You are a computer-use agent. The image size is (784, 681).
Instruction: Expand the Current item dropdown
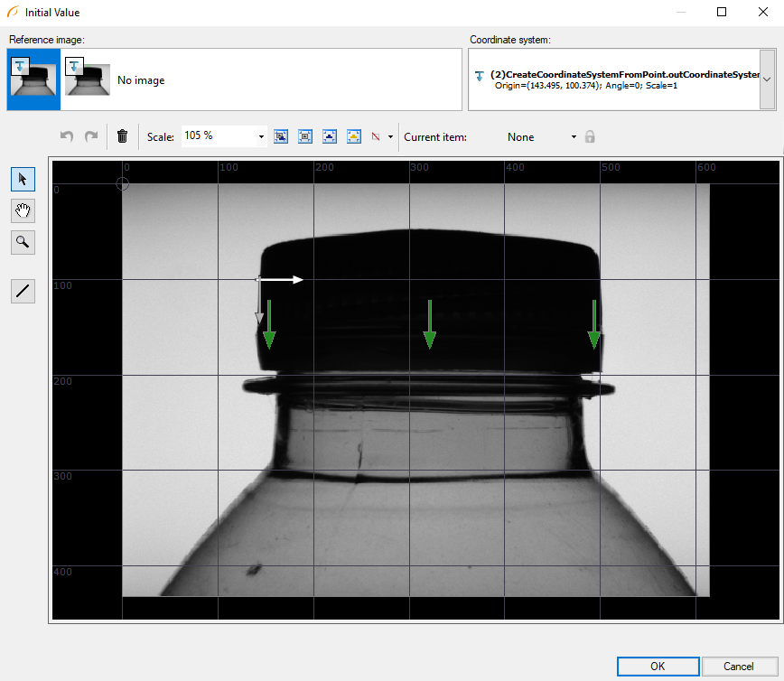(x=573, y=137)
